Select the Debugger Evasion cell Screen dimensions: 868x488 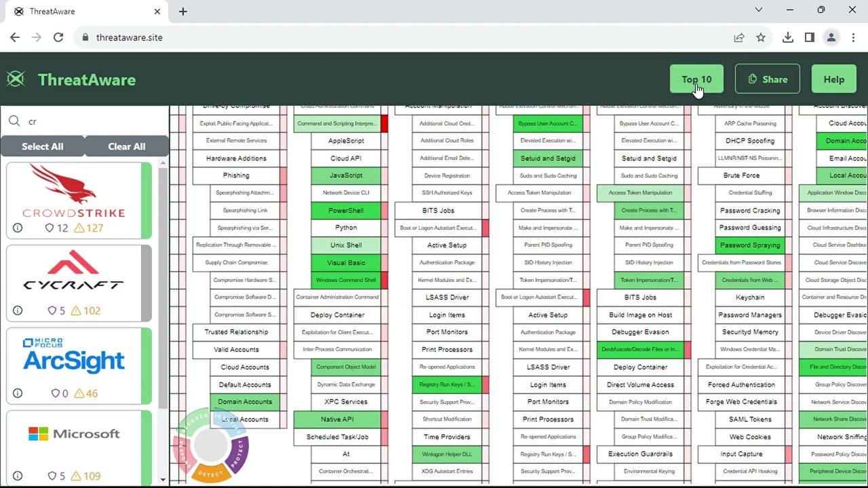640,332
